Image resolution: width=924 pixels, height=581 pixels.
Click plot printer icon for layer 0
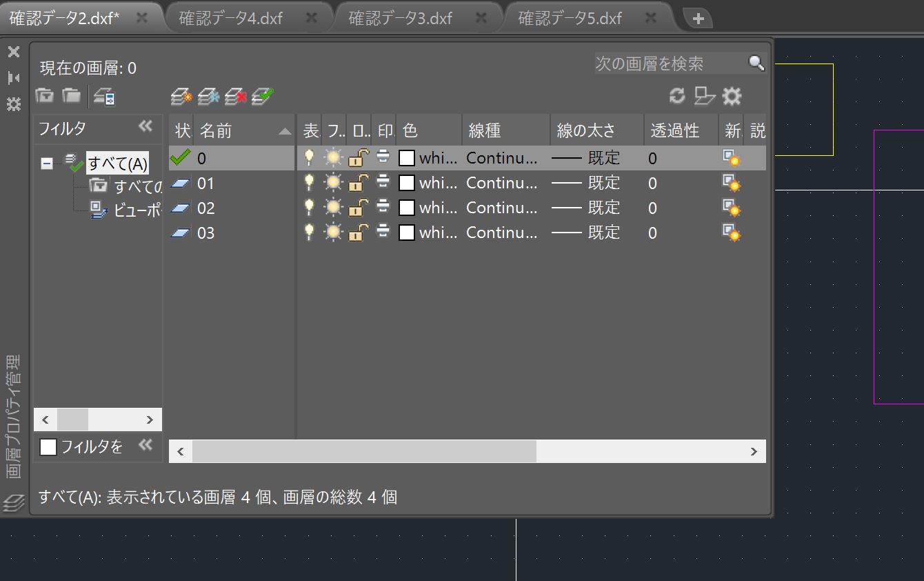383,158
